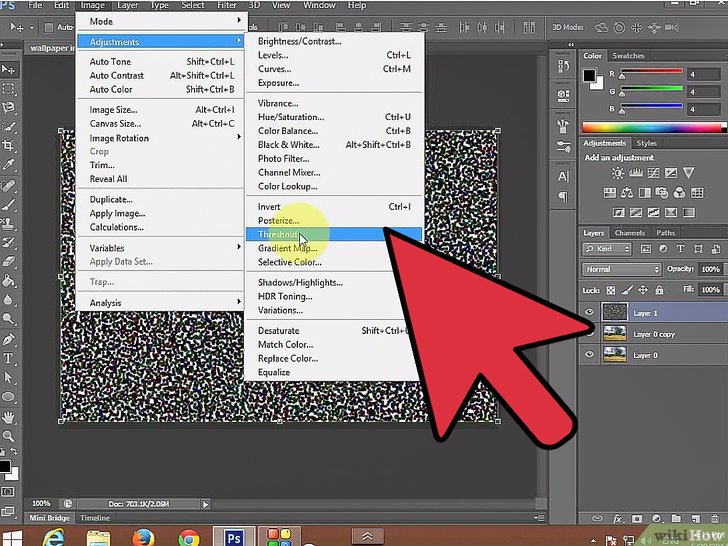Open the Move tool preset dropdown

pos(31,27)
